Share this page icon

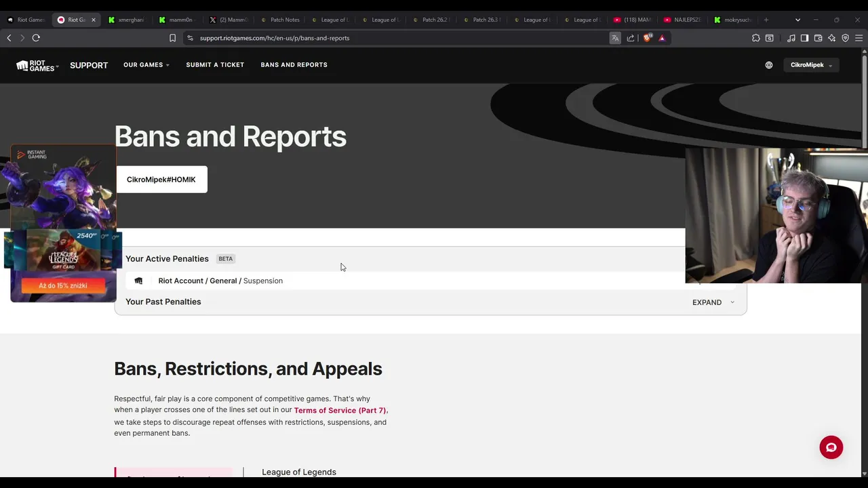pyautogui.click(x=631, y=38)
